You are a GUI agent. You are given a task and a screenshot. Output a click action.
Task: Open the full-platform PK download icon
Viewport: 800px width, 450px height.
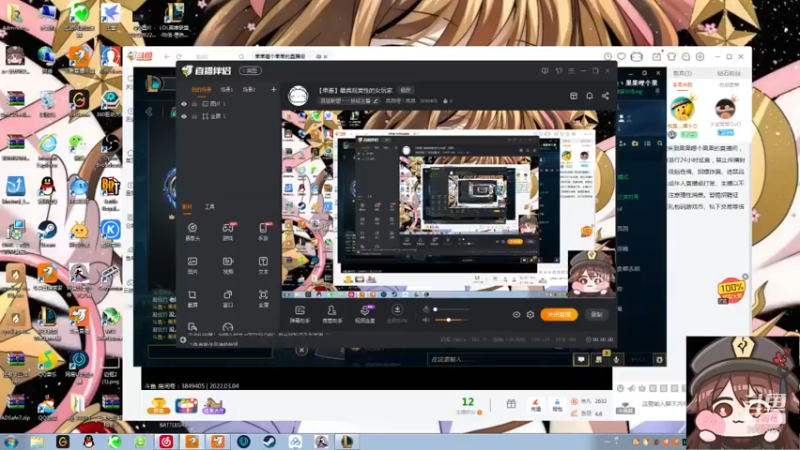(397, 314)
